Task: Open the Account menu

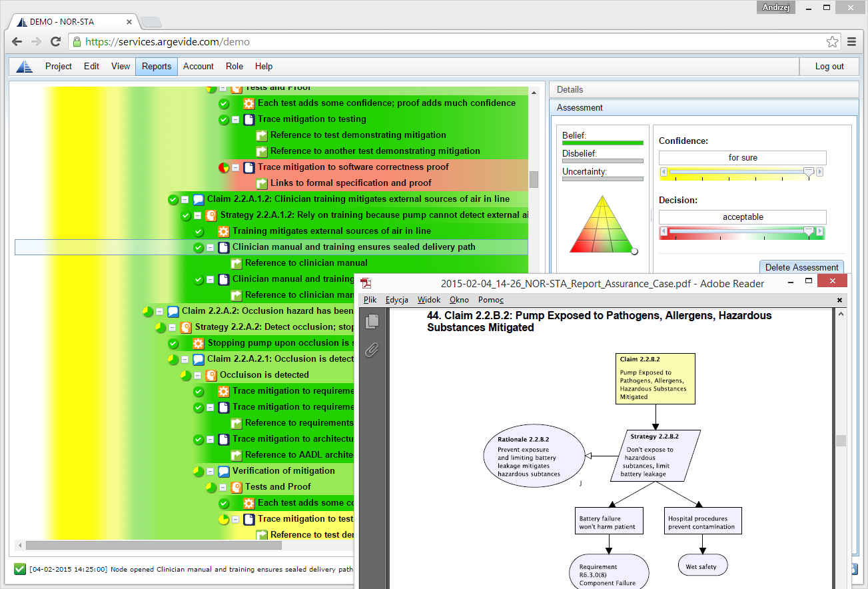Action: pos(199,67)
